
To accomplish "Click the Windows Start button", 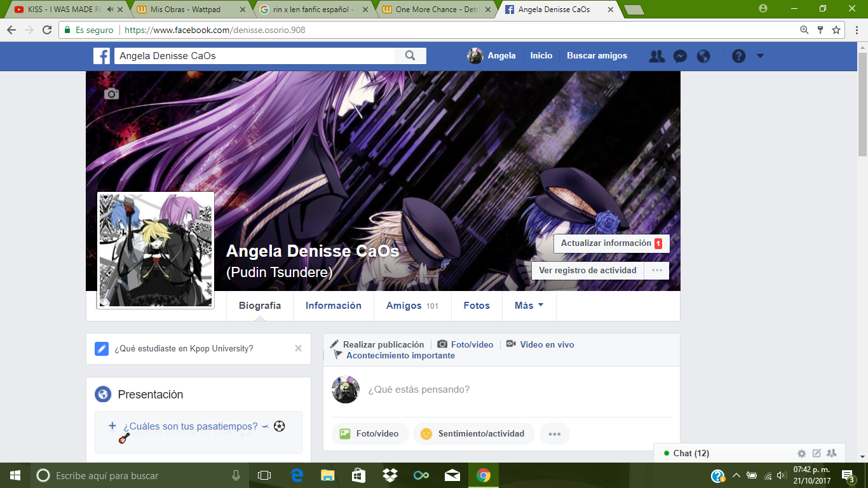I will coord(15,475).
